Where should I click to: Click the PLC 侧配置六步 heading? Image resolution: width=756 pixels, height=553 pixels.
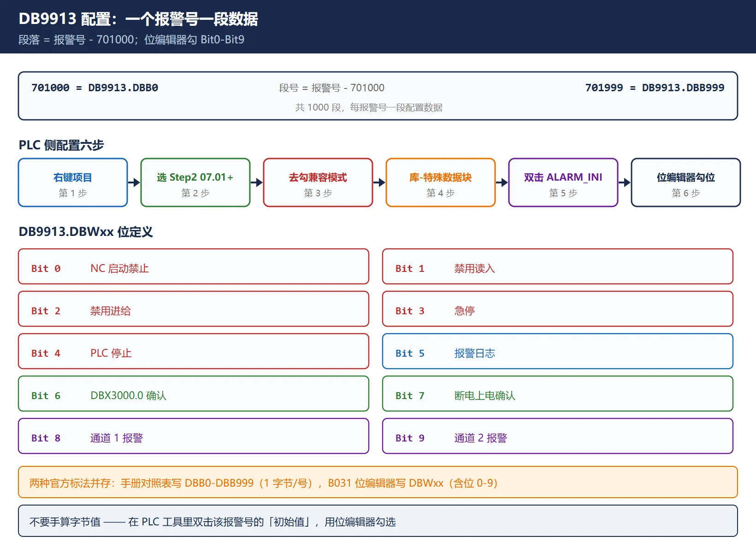coord(61,145)
